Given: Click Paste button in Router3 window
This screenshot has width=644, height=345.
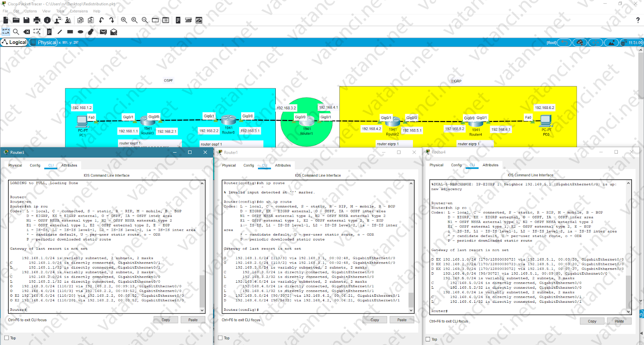Looking at the screenshot, I should pyautogui.click(x=193, y=320).
